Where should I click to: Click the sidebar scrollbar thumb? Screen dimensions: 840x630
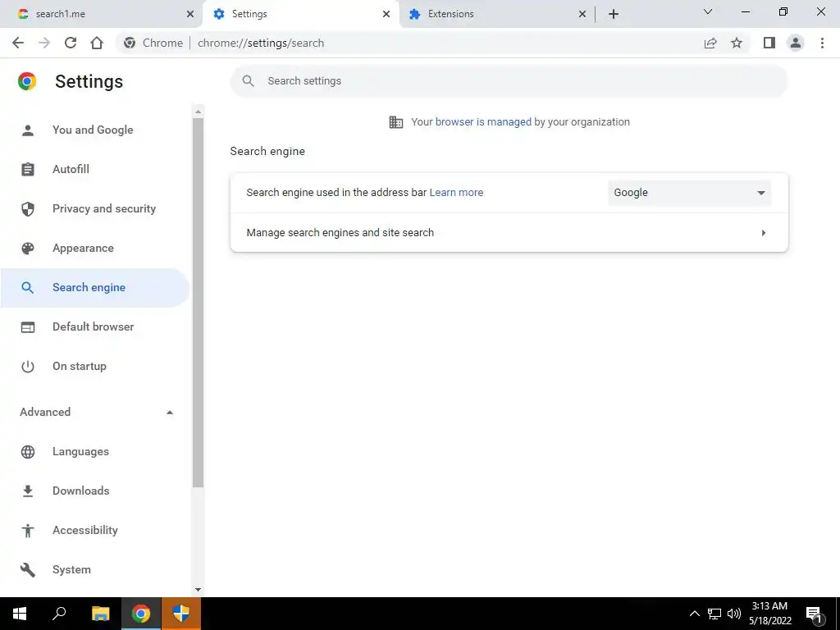coord(199,303)
